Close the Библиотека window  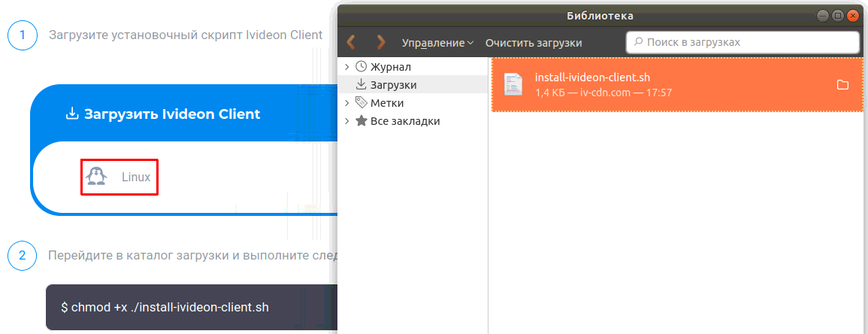(853, 16)
